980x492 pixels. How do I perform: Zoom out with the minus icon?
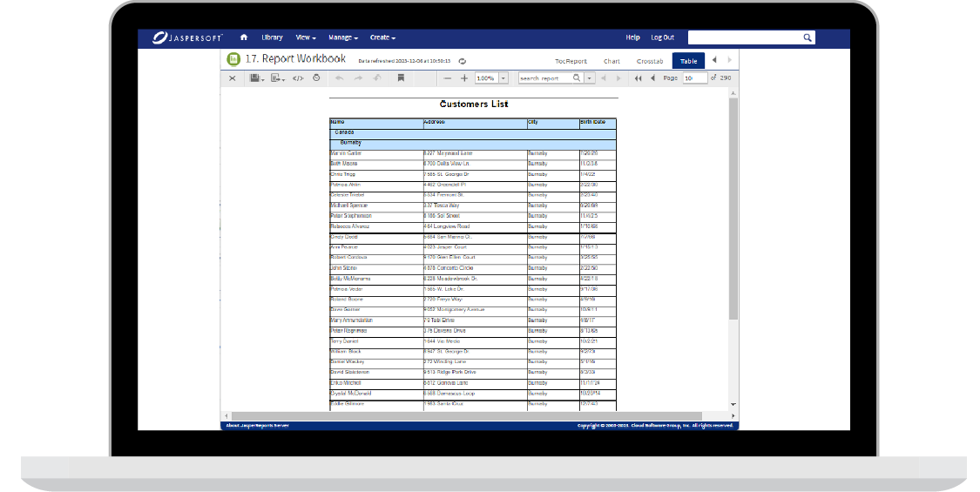tap(448, 78)
